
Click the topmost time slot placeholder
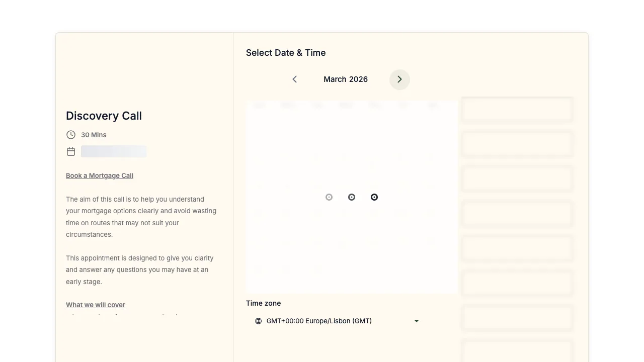point(517,109)
